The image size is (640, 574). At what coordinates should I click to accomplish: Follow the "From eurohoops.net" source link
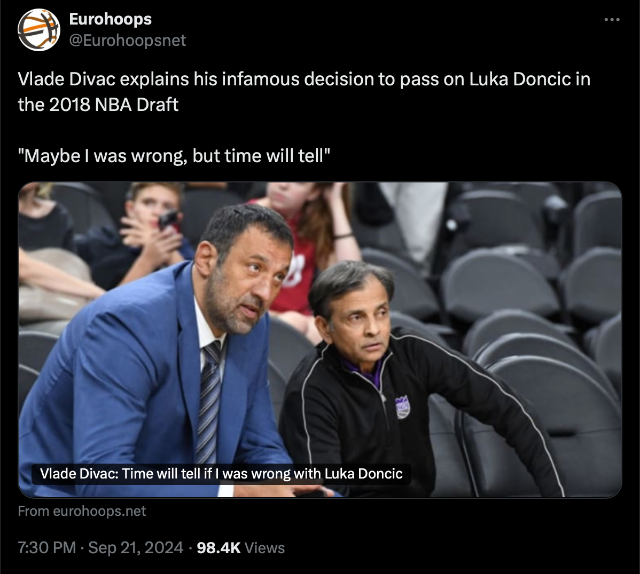tap(82, 511)
